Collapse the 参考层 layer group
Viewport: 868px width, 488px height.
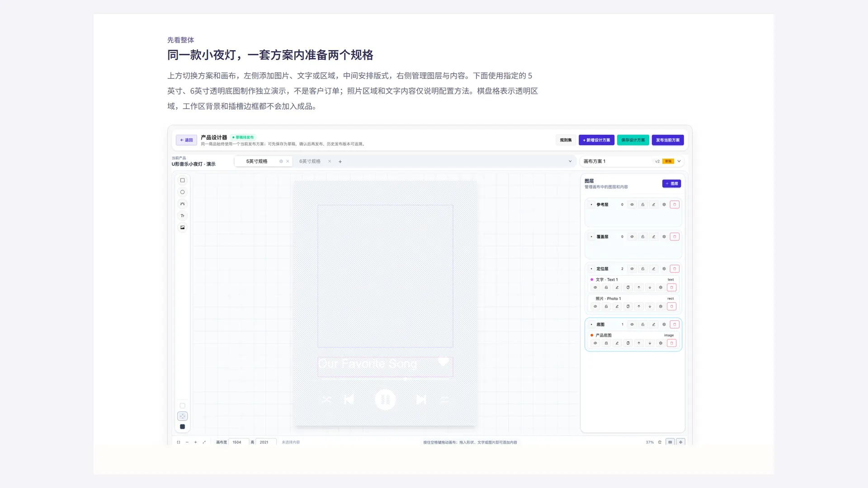click(x=591, y=205)
